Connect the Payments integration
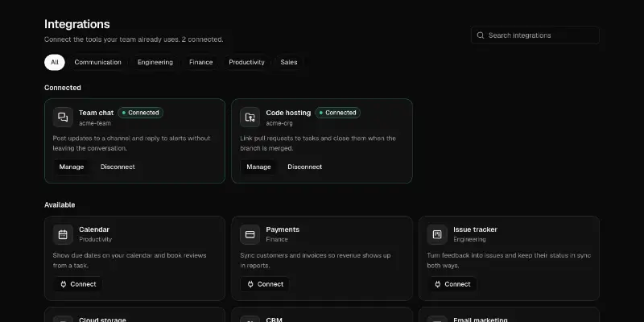The width and height of the screenshot is (644, 322). (x=265, y=284)
